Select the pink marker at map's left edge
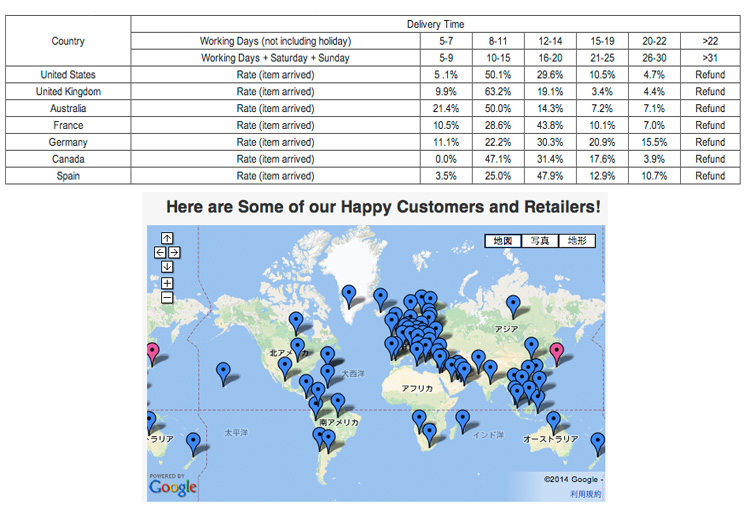This screenshot has width=750, height=509. tap(152, 351)
